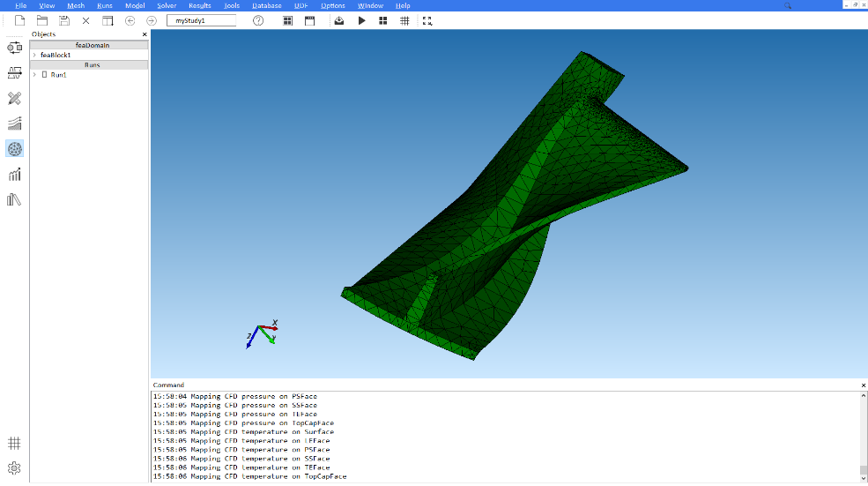Select the highlighted mesh sphere sidebar icon

coord(14,148)
